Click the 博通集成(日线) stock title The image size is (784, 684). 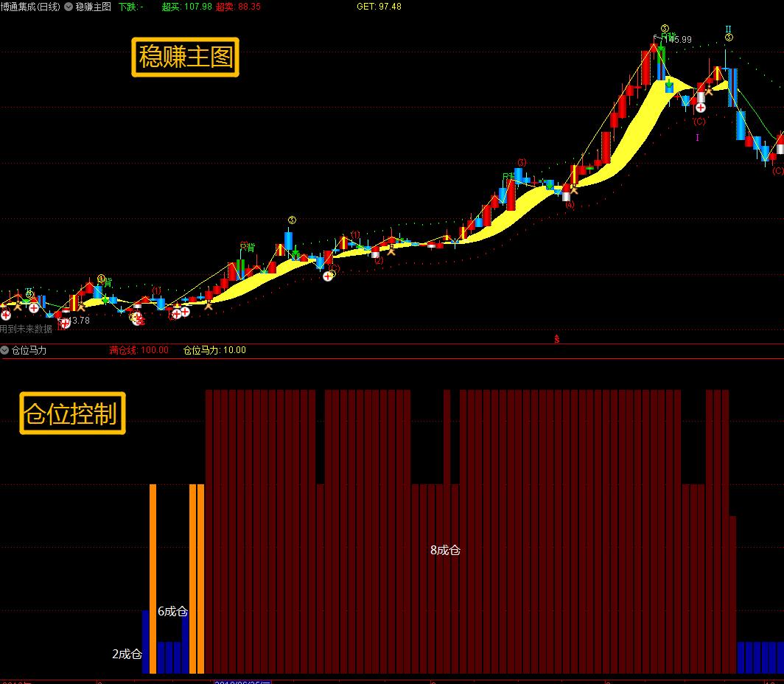pyautogui.click(x=30, y=7)
